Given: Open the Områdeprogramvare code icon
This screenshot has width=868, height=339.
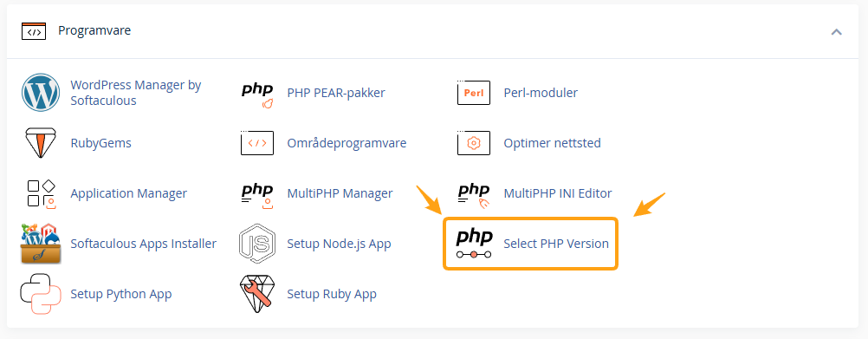Looking at the screenshot, I should click(x=257, y=143).
